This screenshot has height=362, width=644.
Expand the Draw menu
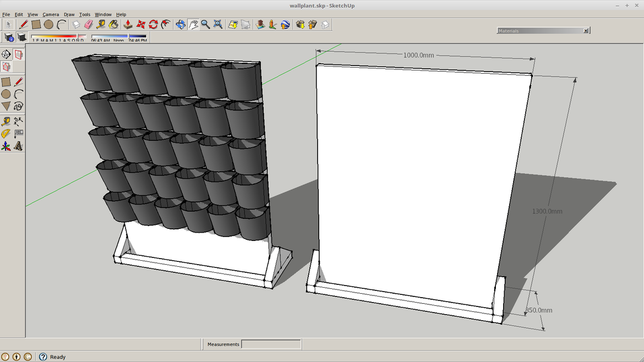pos(69,14)
